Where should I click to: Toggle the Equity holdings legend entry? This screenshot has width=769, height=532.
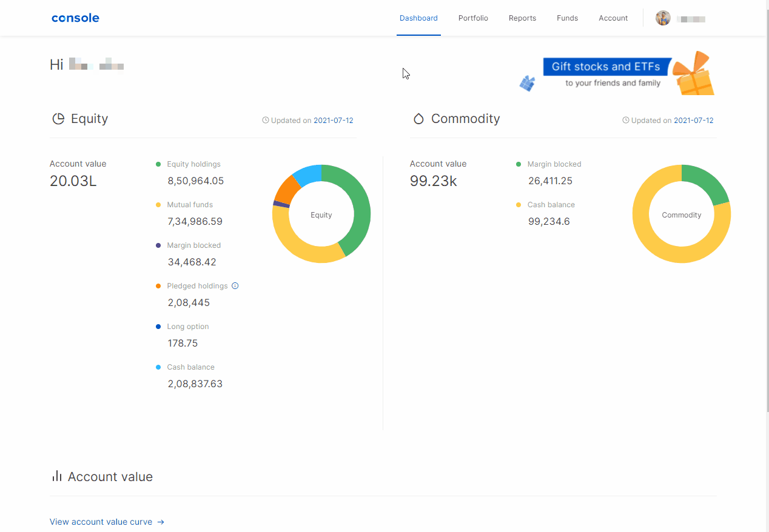193,164
